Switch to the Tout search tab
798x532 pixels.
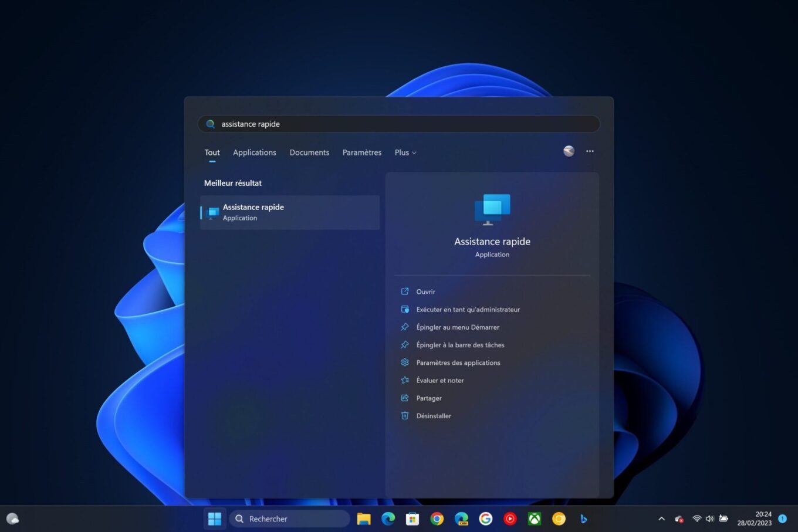pos(212,153)
